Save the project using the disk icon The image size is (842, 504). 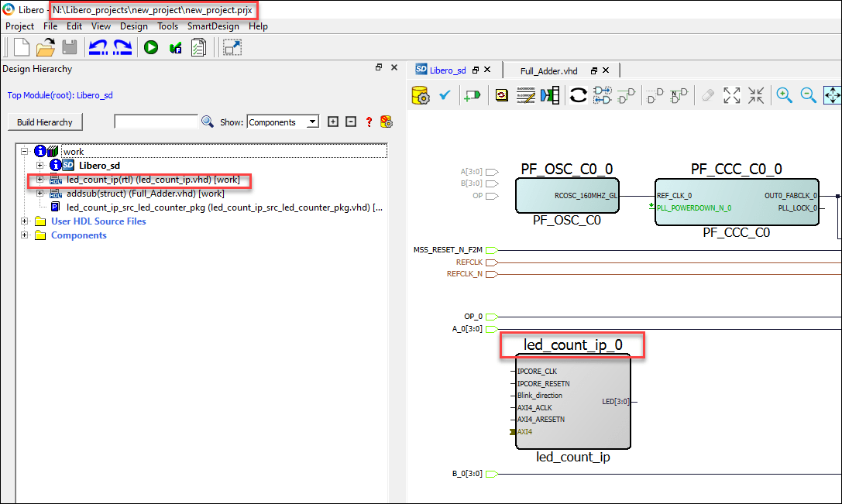point(70,47)
